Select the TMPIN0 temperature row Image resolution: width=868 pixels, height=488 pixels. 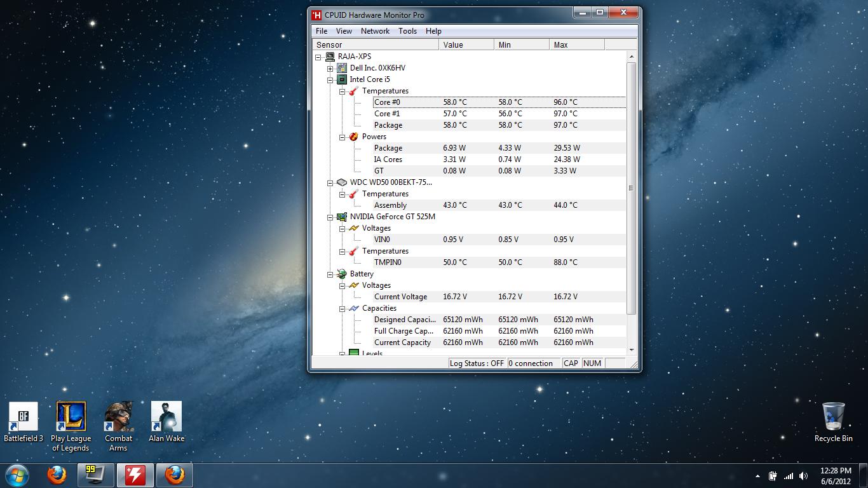pyautogui.click(x=499, y=262)
